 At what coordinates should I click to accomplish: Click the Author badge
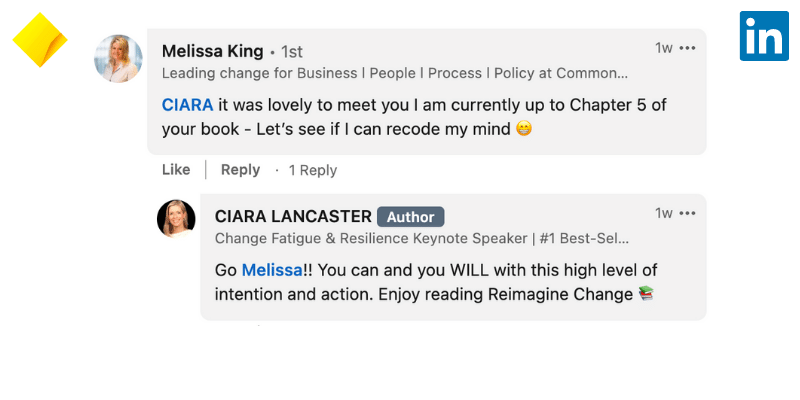tap(410, 217)
